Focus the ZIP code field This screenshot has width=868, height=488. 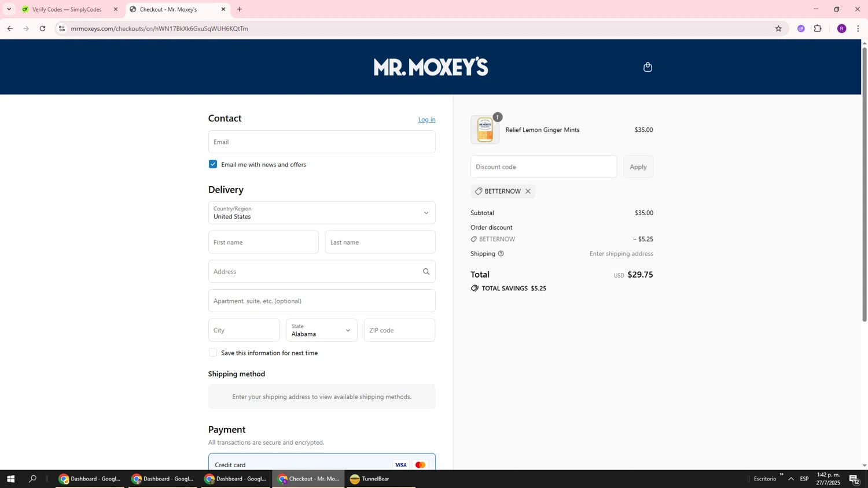[x=400, y=330]
